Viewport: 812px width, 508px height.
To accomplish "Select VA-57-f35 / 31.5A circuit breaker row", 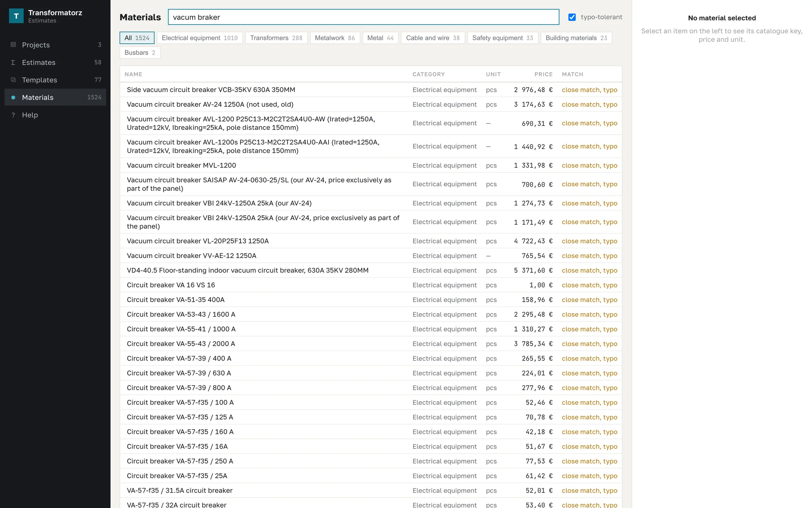I will (x=371, y=490).
